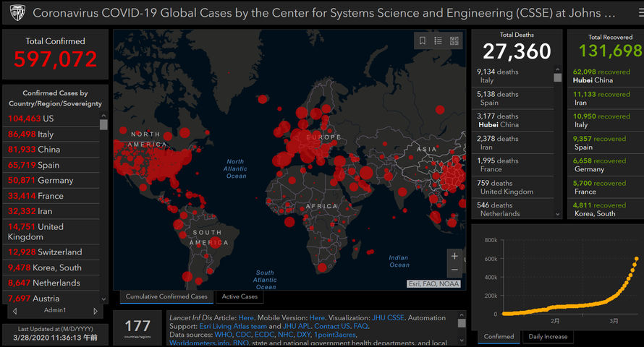Image resolution: width=644 pixels, height=347 pixels.
Task: Select Spain row with 65,719 cases
Action: [51, 166]
